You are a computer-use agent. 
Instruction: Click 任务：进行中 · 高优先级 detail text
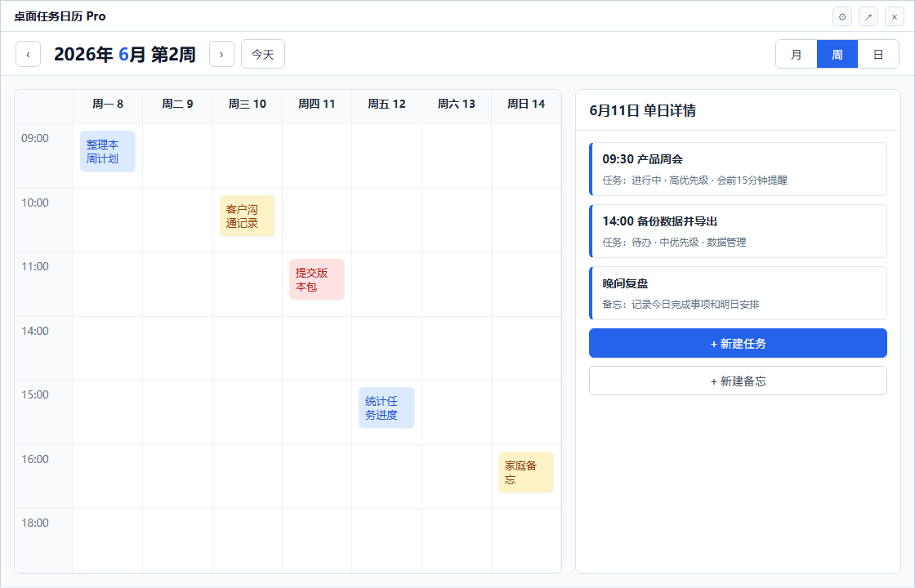coord(694,180)
